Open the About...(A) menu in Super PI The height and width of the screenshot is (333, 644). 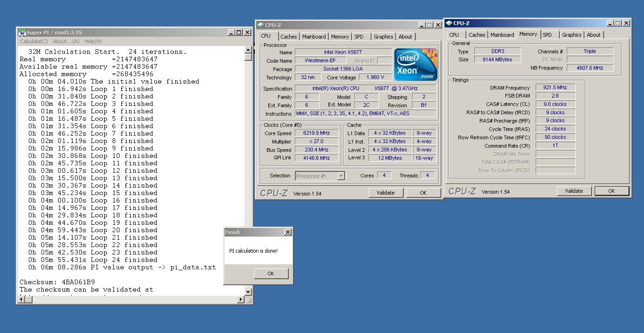click(x=66, y=41)
